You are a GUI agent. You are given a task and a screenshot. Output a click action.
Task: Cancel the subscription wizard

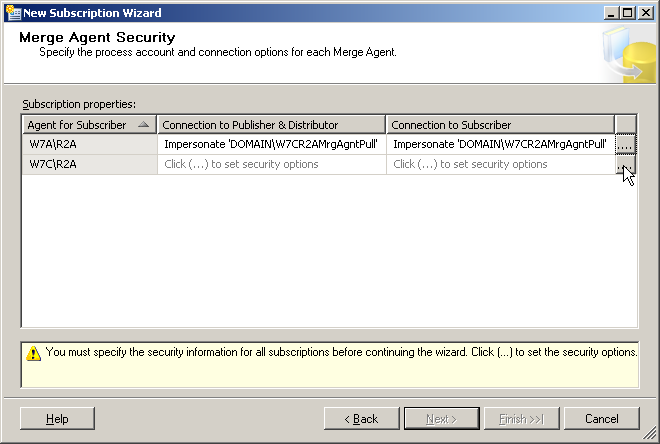tap(601, 418)
